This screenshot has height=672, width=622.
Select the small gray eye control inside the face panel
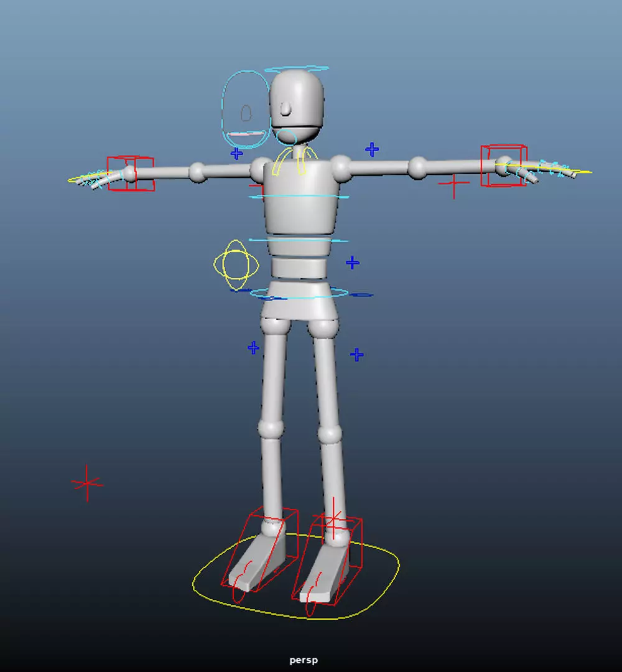pyautogui.click(x=246, y=113)
